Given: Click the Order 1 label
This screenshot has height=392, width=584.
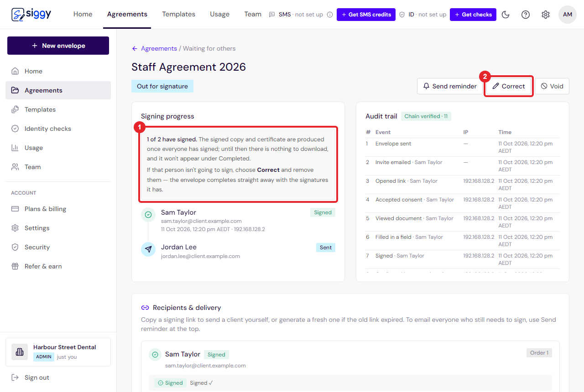Looking at the screenshot, I should (x=539, y=353).
